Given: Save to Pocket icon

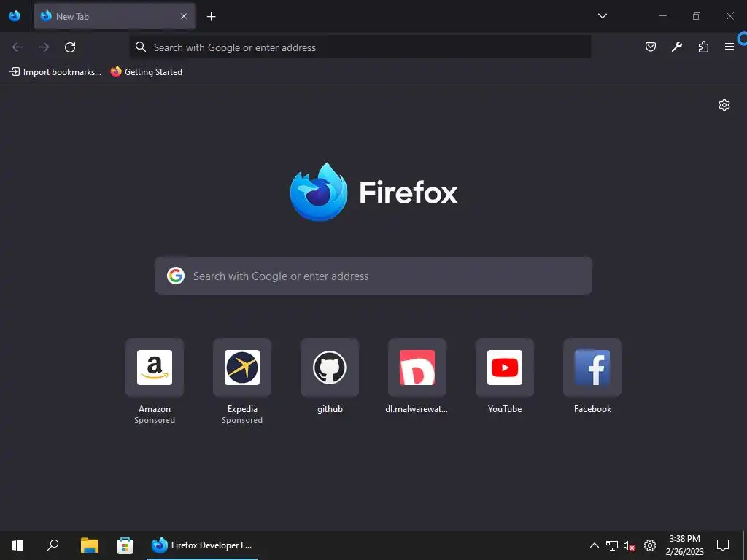Looking at the screenshot, I should pos(650,47).
